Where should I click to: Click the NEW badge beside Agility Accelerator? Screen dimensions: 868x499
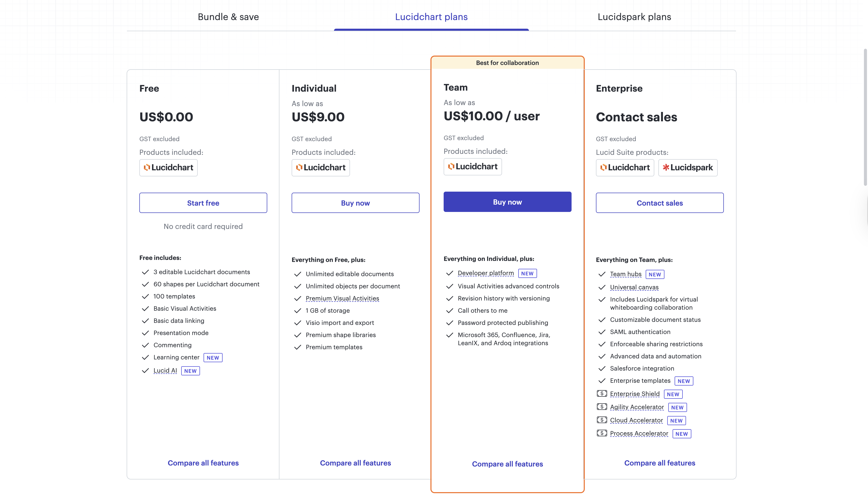(x=677, y=407)
